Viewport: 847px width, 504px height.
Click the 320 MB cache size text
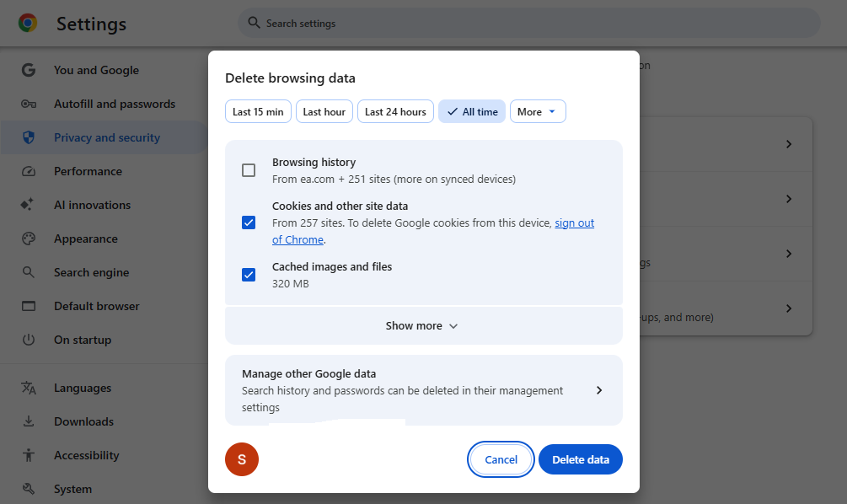tap(291, 283)
